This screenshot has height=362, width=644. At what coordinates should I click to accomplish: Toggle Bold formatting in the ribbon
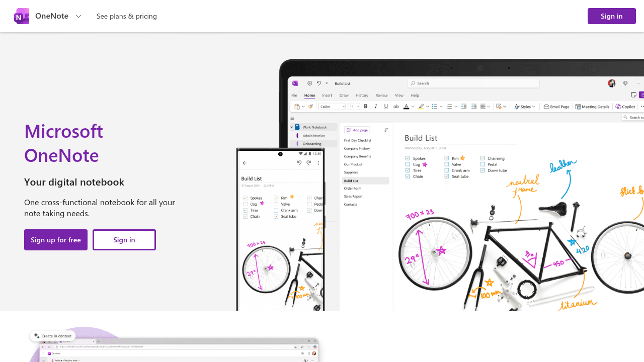tap(366, 107)
